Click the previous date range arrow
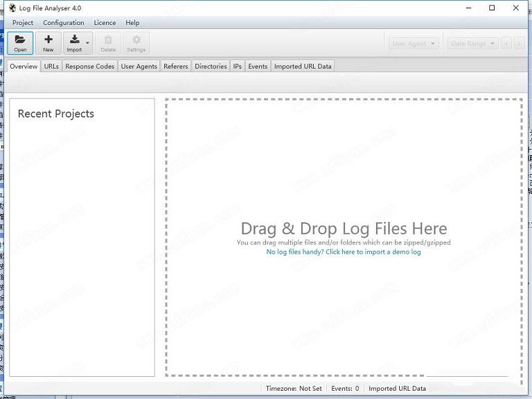532x399 pixels. [x=507, y=44]
